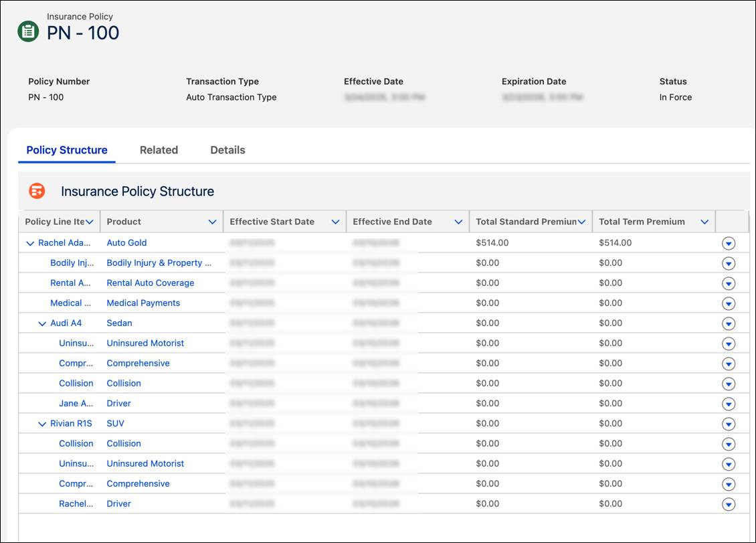Open the Jane A... line item link
Screen dimensions: 756x543
pyautogui.click(x=76, y=404)
